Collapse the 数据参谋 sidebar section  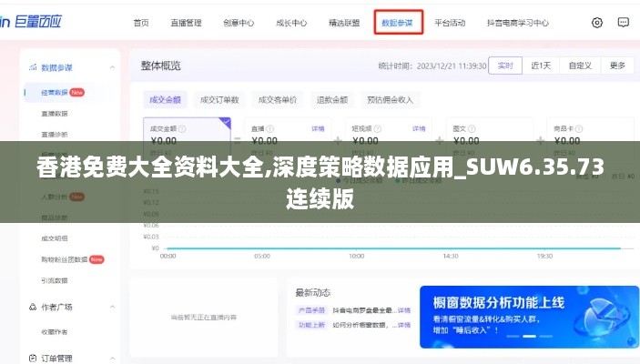[112, 67]
